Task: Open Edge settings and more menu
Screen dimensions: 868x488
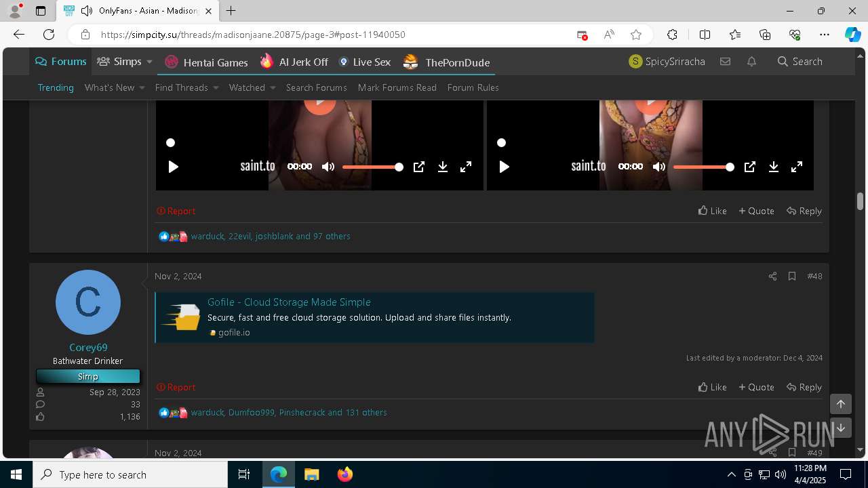Action: (825, 35)
